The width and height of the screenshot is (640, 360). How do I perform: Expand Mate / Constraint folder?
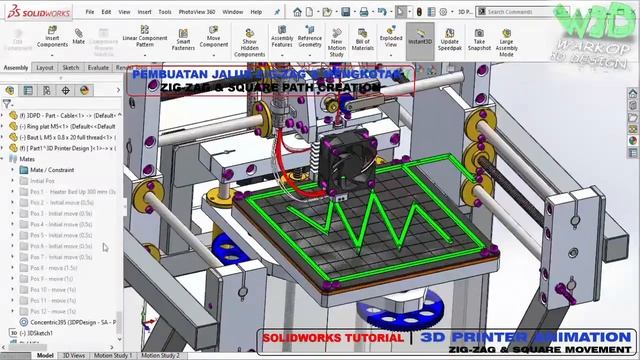(x=12, y=170)
